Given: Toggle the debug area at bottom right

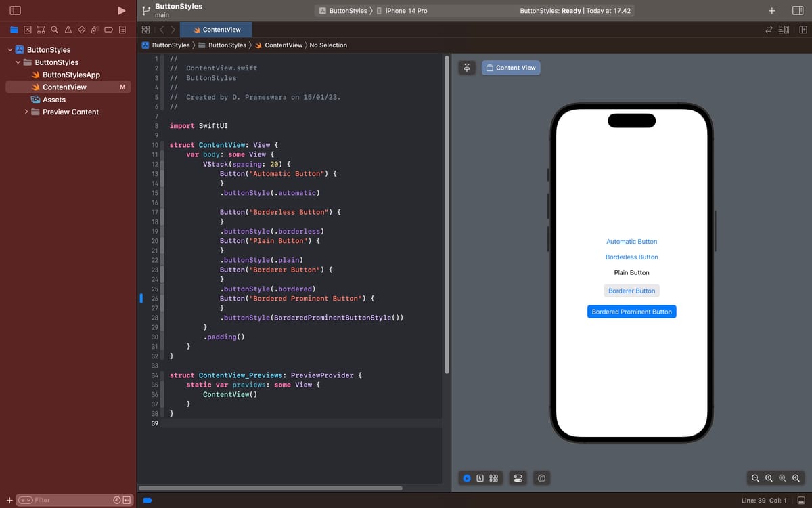Looking at the screenshot, I should 802,500.
